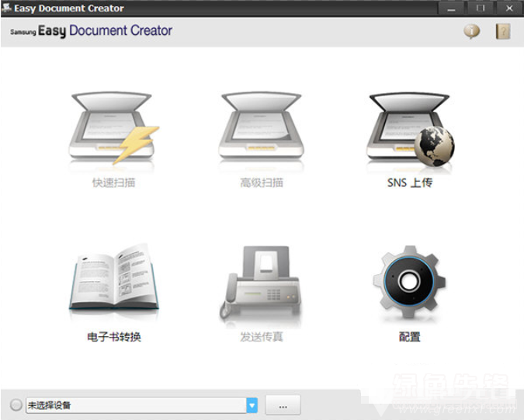Click the information bubble icon
This screenshot has width=524, height=420.
pyautogui.click(x=471, y=31)
